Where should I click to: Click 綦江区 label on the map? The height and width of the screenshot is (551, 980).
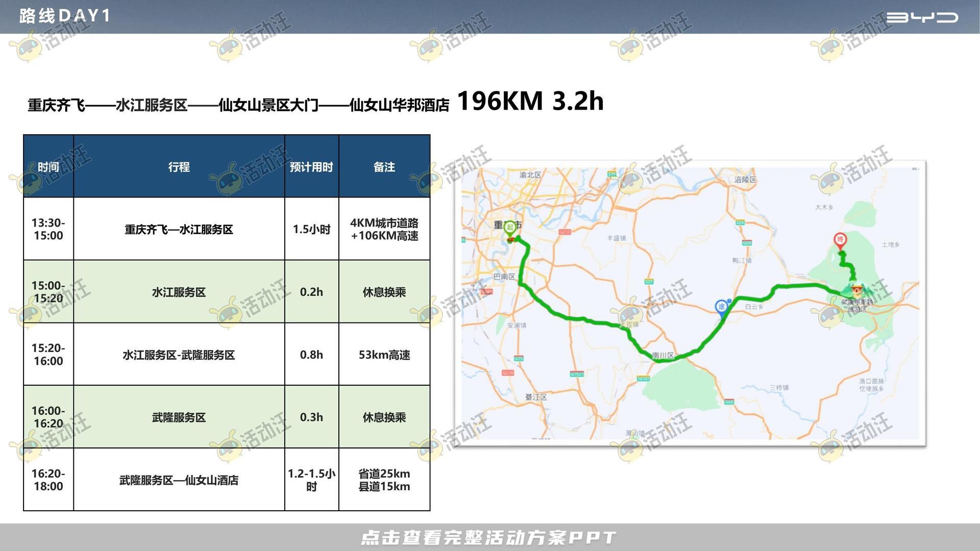coord(536,397)
